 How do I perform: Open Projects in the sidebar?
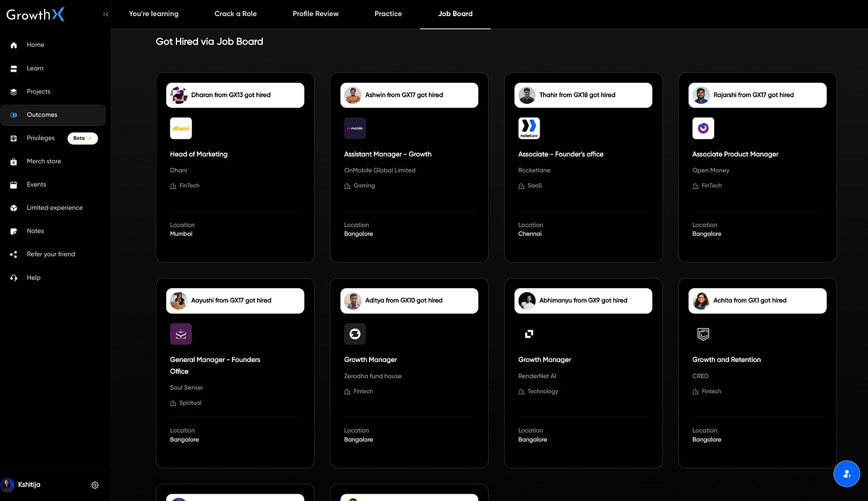pos(39,91)
